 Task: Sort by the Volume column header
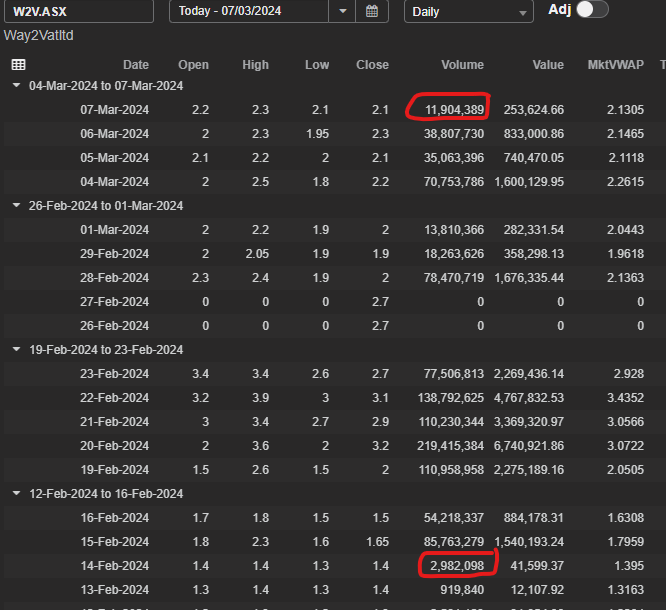click(x=462, y=65)
